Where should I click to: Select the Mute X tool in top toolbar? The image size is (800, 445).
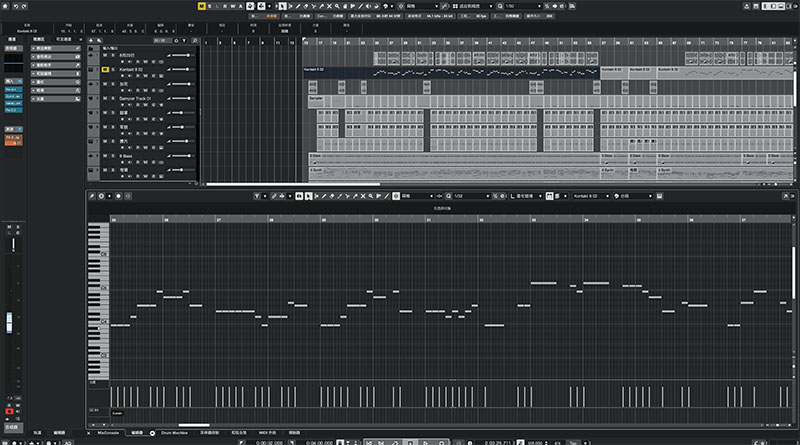[329, 6]
